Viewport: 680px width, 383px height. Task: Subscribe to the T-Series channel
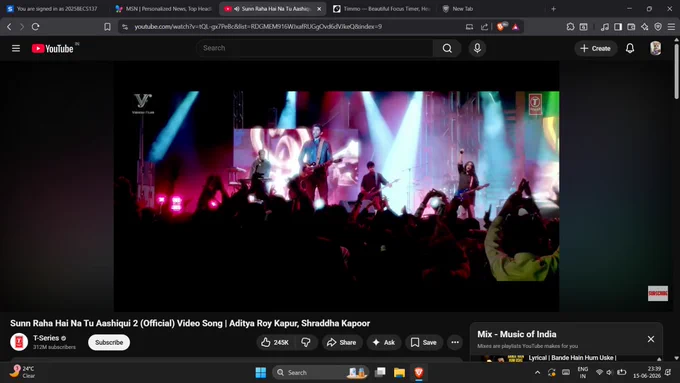[109, 342]
